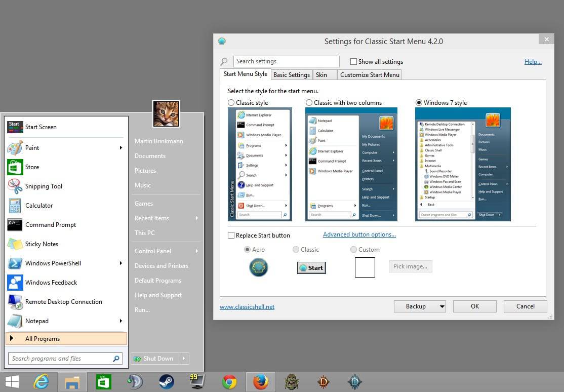The width and height of the screenshot is (564, 392).
Task: Select the Classic style start menu layout
Action: 231,102
